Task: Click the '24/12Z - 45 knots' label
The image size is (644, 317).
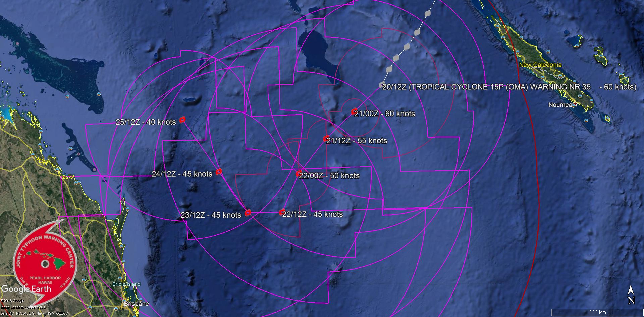Action: tap(182, 174)
